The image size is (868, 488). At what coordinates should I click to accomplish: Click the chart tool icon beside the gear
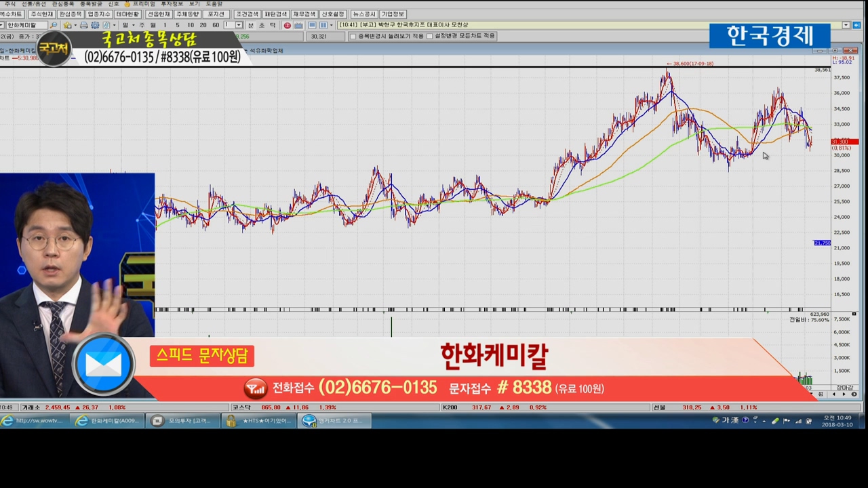[x=106, y=25]
